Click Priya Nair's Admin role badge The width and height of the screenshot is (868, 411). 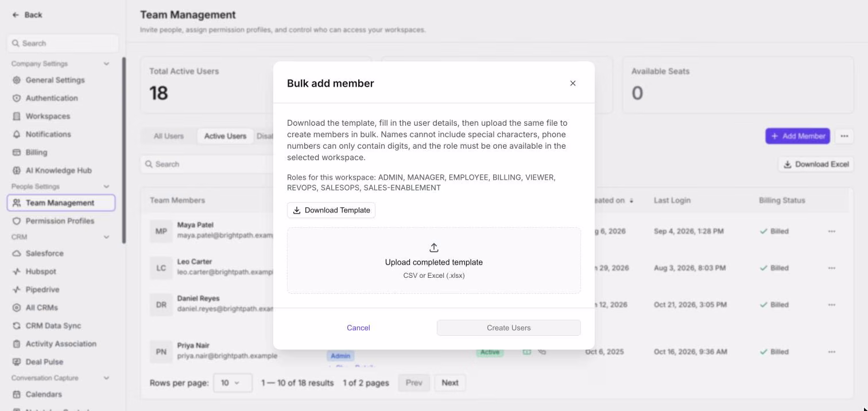pyautogui.click(x=340, y=356)
